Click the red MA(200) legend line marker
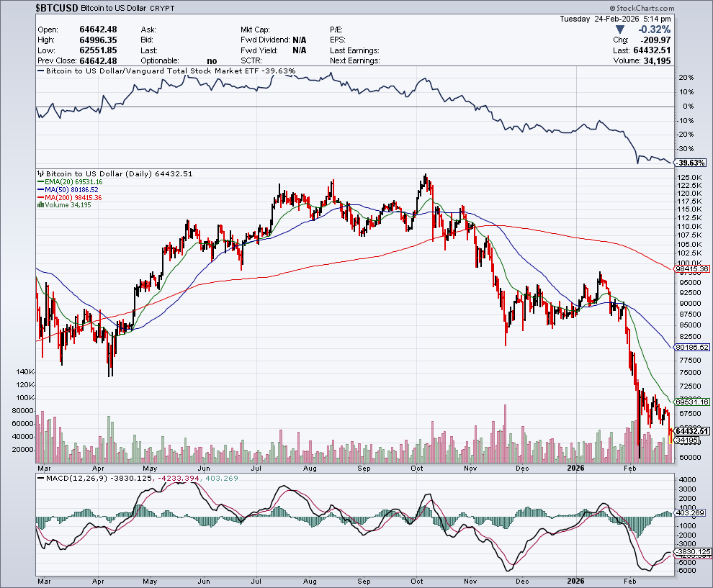This screenshot has height=588, width=713. 40,197
